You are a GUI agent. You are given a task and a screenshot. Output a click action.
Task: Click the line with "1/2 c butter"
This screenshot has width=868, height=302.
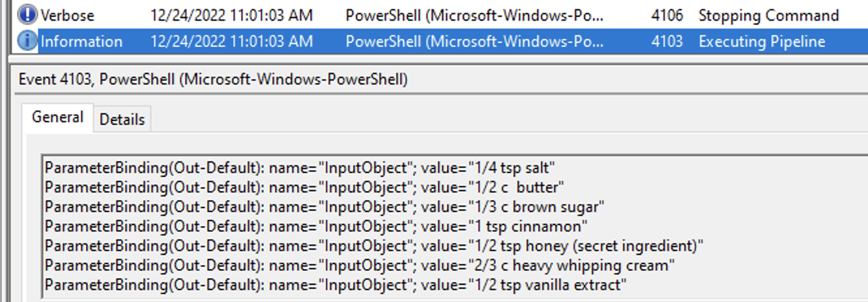click(x=304, y=187)
